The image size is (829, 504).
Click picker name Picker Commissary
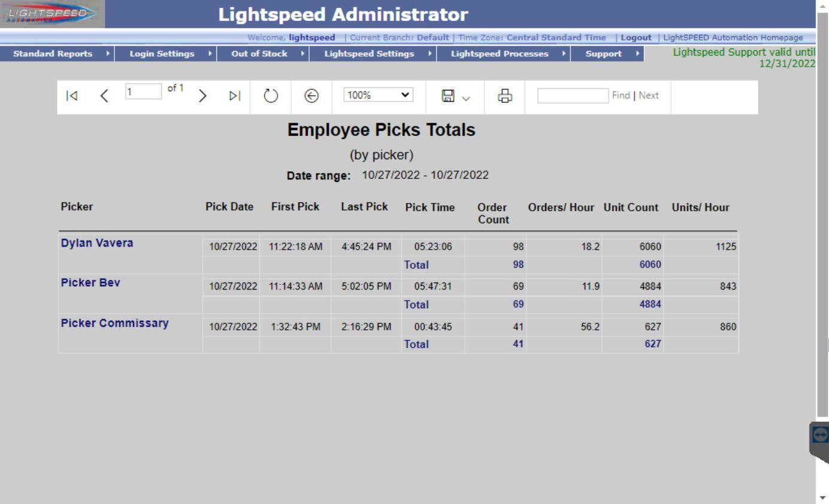pyautogui.click(x=115, y=323)
